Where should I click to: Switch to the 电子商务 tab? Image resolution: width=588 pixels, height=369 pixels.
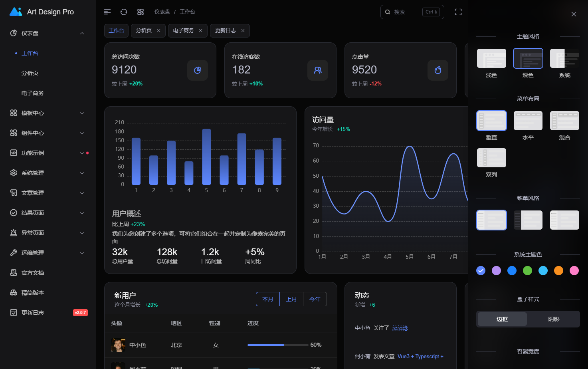[183, 31]
